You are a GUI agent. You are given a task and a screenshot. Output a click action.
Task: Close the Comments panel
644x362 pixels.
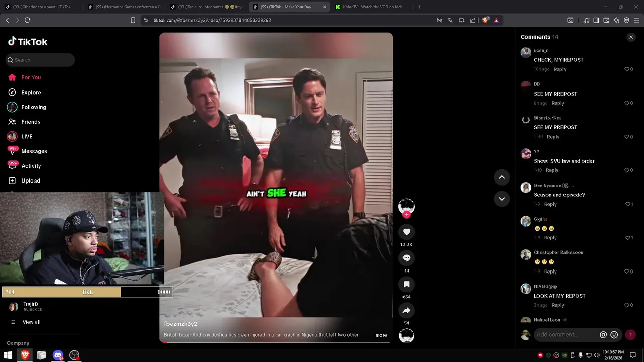(631, 37)
